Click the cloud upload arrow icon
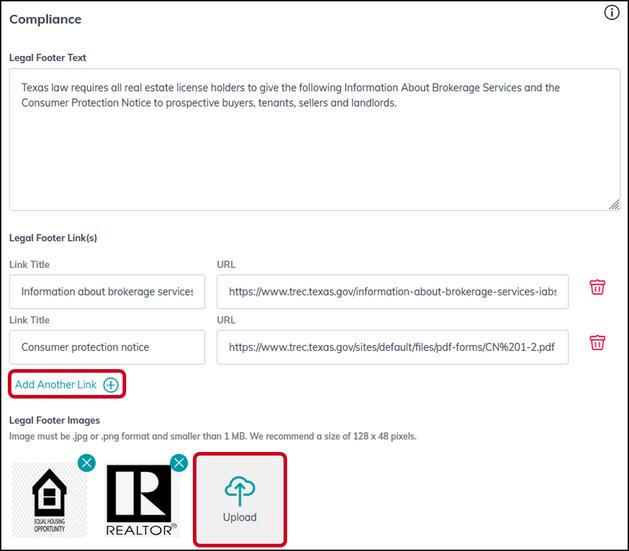This screenshot has height=551, width=629. pyautogui.click(x=240, y=490)
